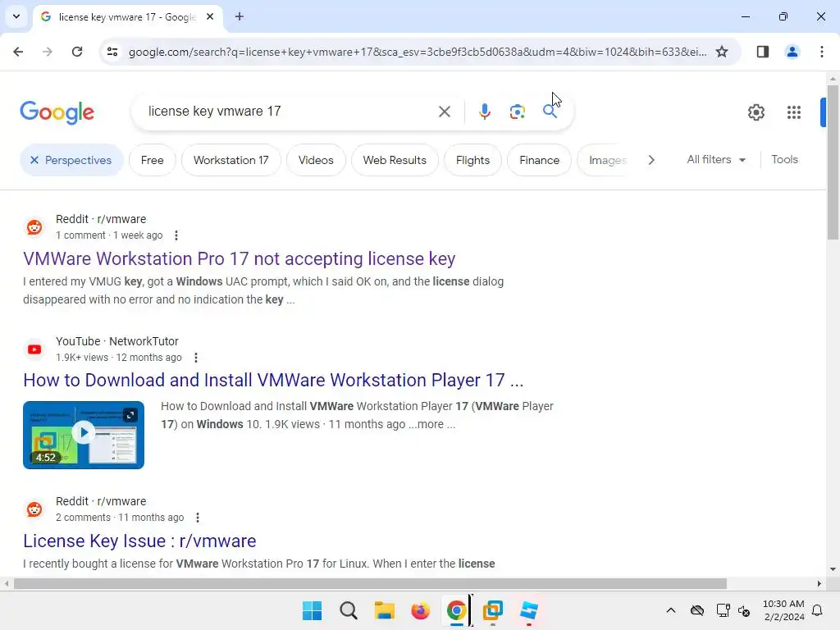Click the vertical page scrollbar thumb
Viewport: 840px width, 630px height.
tap(833, 162)
